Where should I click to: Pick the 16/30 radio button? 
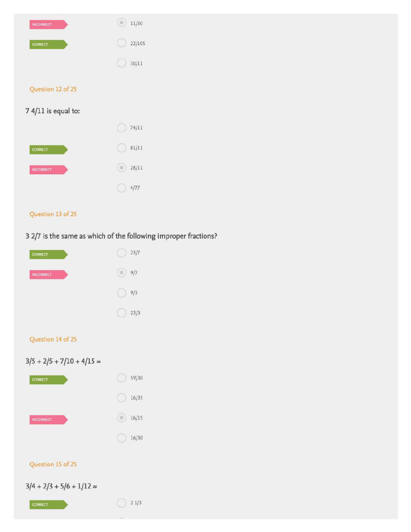coord(122,438)
